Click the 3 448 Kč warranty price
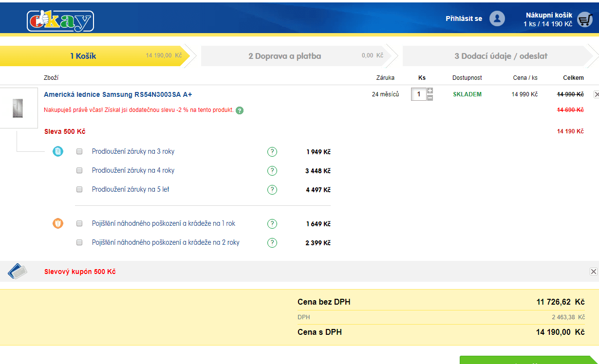The image size is (599, 364). tap(318, 171)
